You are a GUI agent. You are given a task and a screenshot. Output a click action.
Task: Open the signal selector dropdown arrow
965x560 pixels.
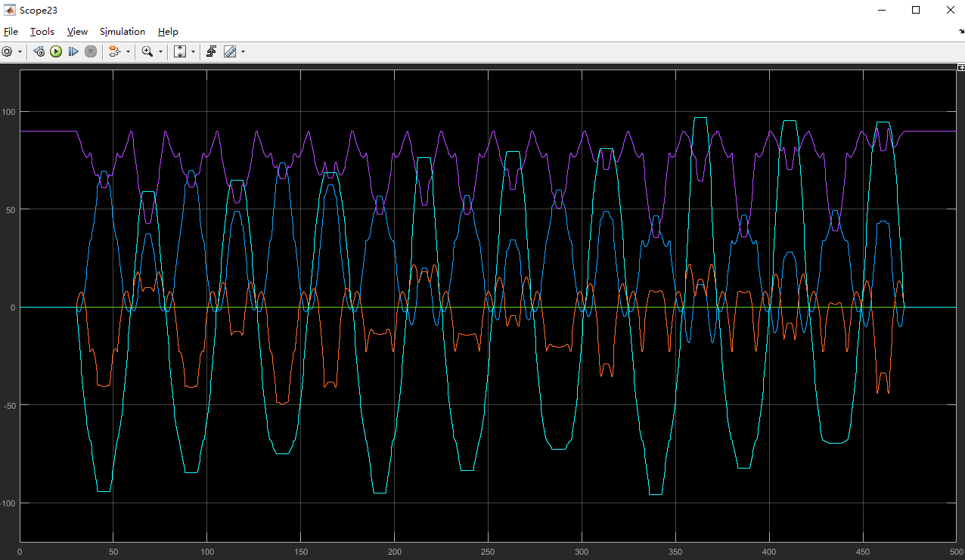[x=127, y=51]
